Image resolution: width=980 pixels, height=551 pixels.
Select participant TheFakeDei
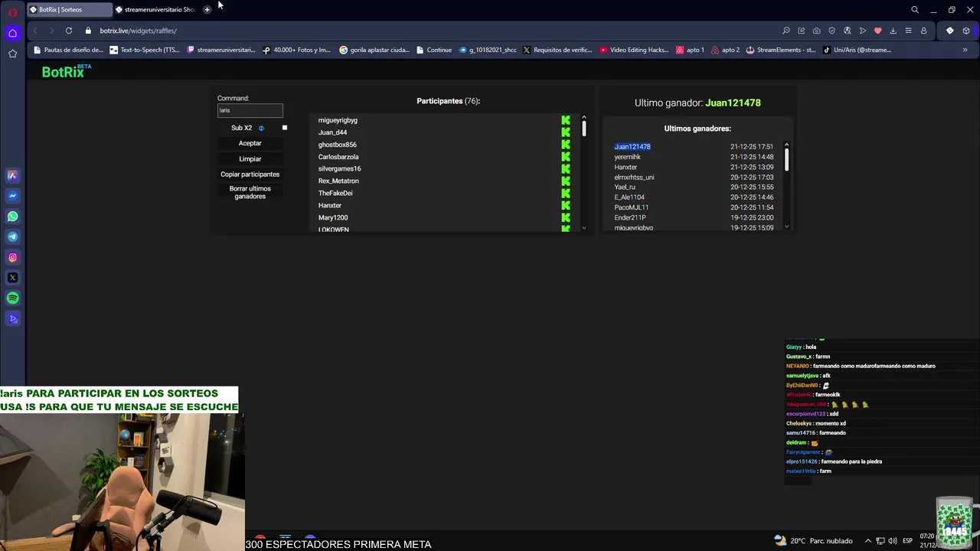(335, 194)
